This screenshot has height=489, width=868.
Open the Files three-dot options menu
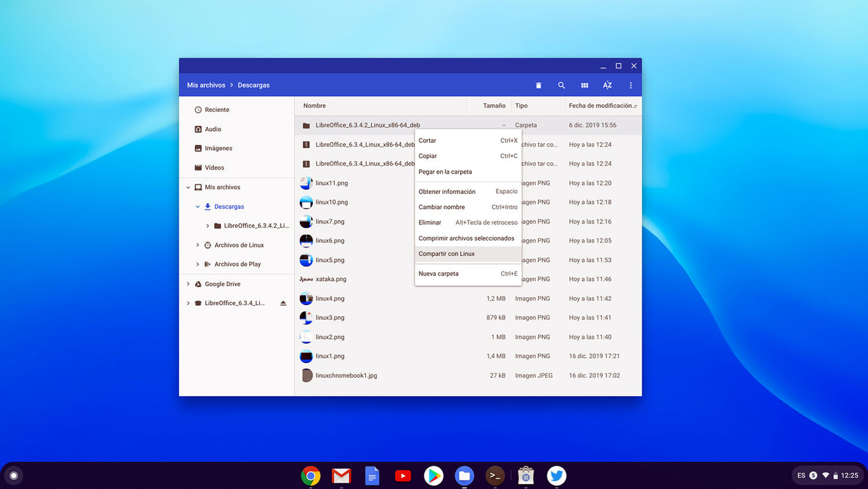click(x=630, y=85)
